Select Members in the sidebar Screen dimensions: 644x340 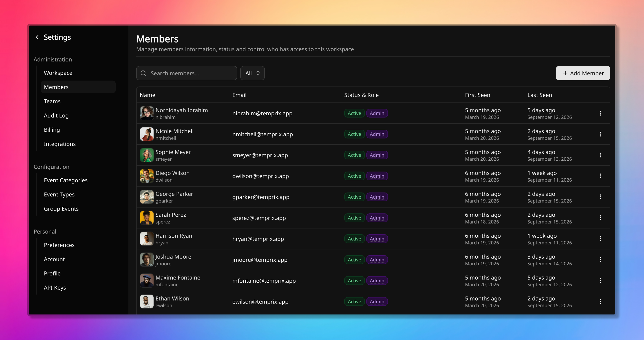(78, 87)
